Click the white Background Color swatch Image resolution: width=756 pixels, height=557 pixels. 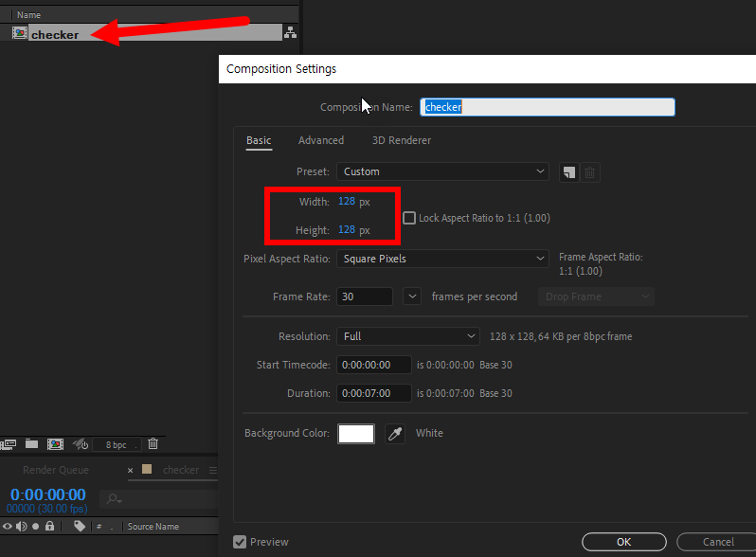[x=357, y=434]
